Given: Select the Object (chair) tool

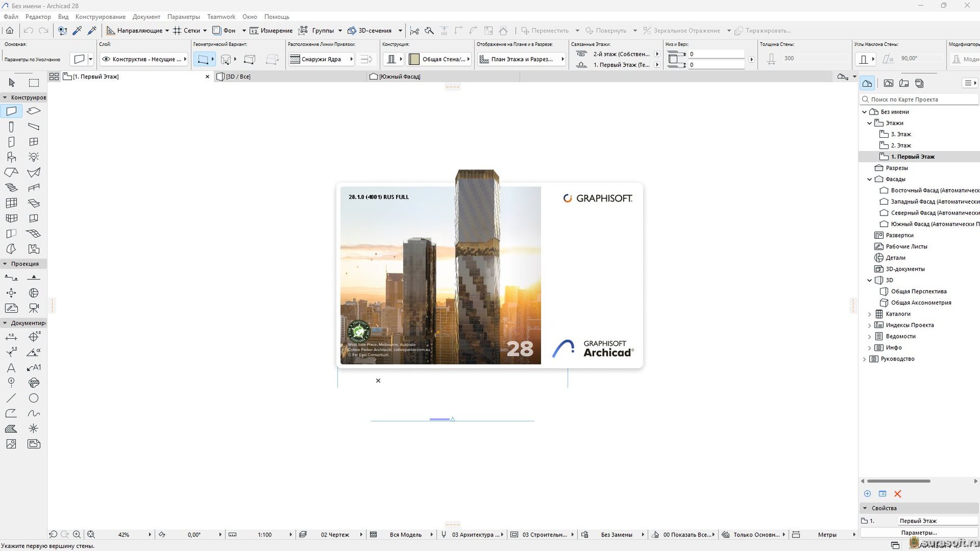Looking at the screenshot, I should (11, 157).
